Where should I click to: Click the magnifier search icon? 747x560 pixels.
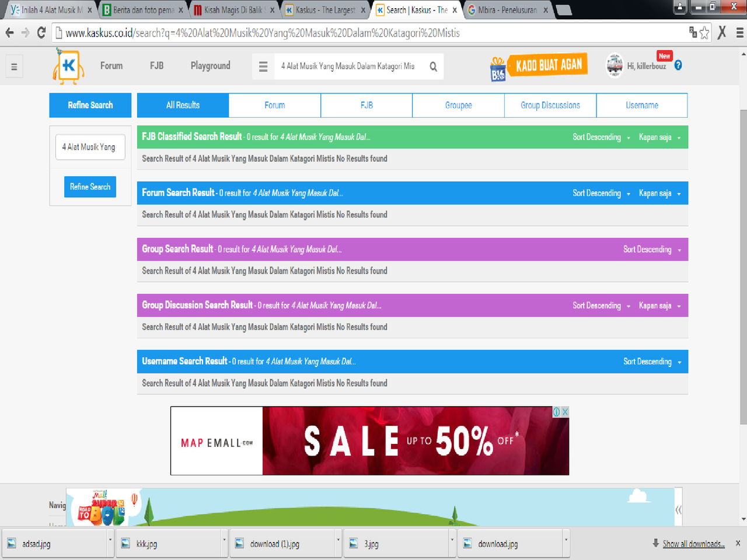click(x=433, y=66)
